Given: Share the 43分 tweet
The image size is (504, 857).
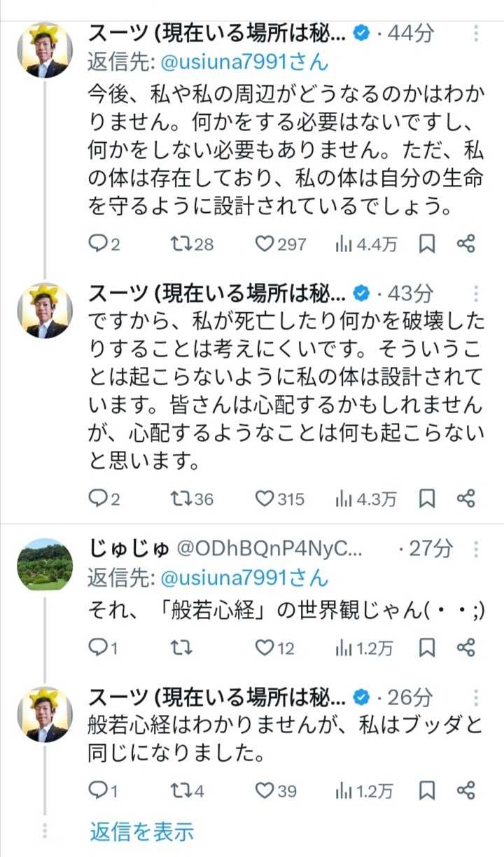Looking at the screenshot, I should pos(466,499).
